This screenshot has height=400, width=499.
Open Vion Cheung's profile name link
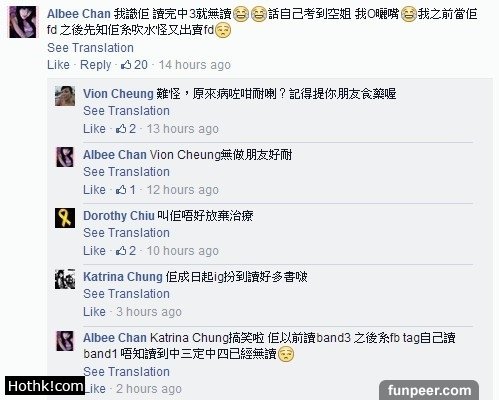tap(118, 94)
